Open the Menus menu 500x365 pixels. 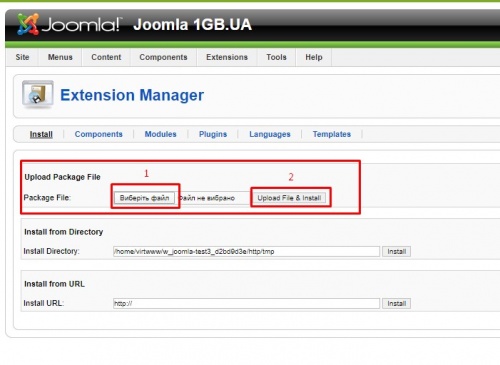(x=60, y=57)
